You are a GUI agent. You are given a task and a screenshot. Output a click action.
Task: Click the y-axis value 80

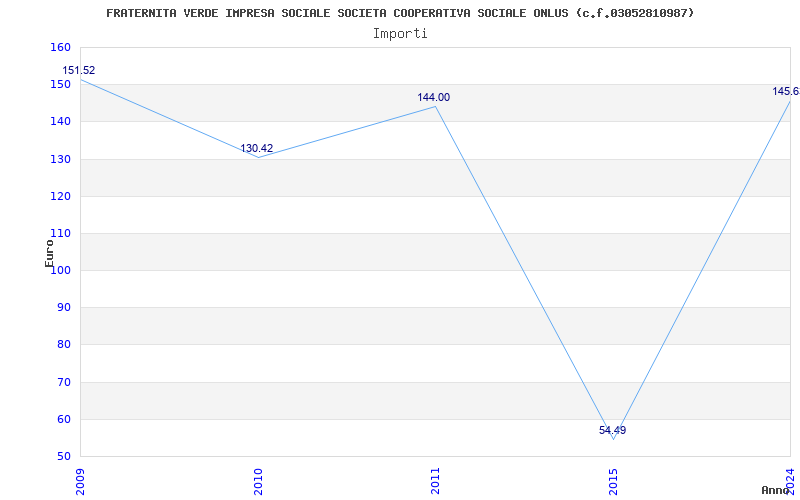coord(63,345)
